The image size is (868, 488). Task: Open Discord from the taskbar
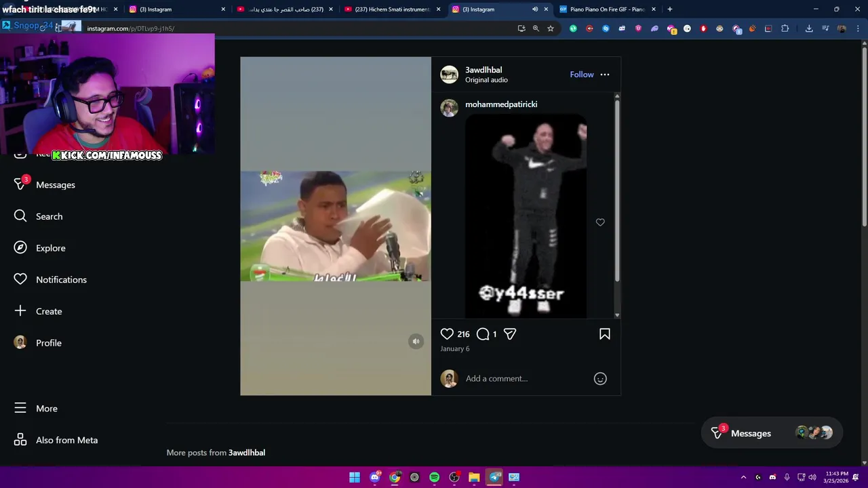[x=375, y=477]
